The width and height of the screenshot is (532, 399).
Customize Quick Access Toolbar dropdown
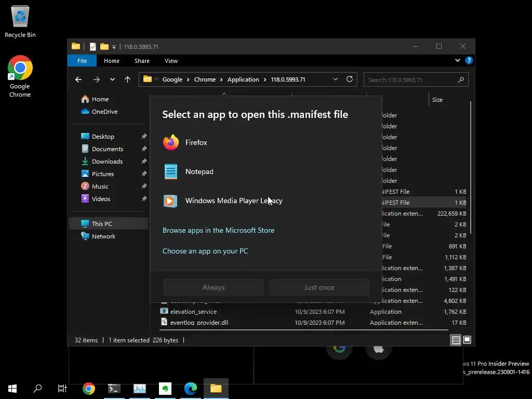pos(114,47)
